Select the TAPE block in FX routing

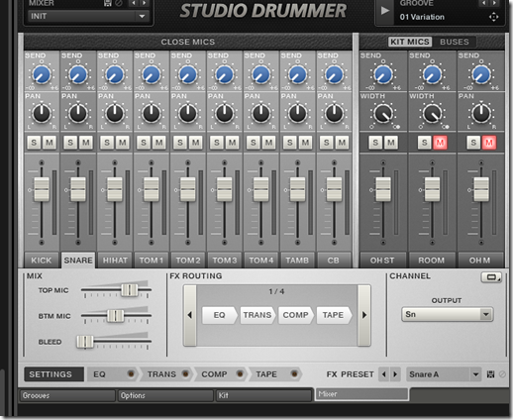(334, 315)
